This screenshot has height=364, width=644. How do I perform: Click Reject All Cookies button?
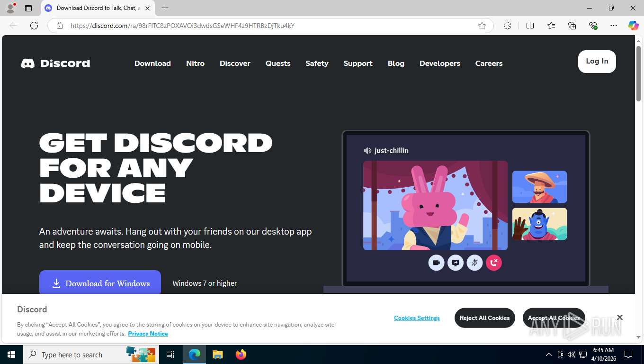pyautogui.click(x=484, y=318)
